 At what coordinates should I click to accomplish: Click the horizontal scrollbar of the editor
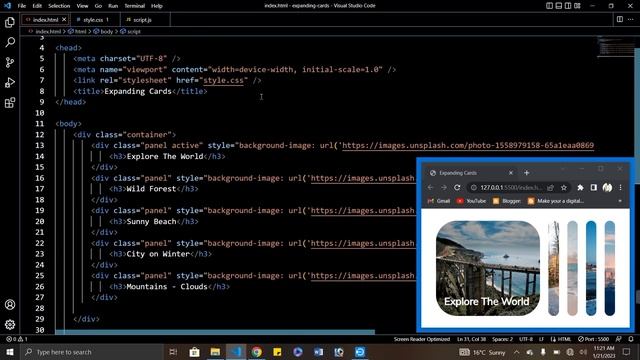(215, 332)
